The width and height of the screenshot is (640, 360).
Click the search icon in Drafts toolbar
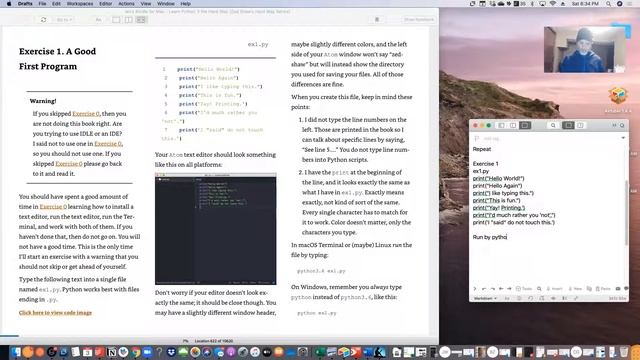click(553, 125)
